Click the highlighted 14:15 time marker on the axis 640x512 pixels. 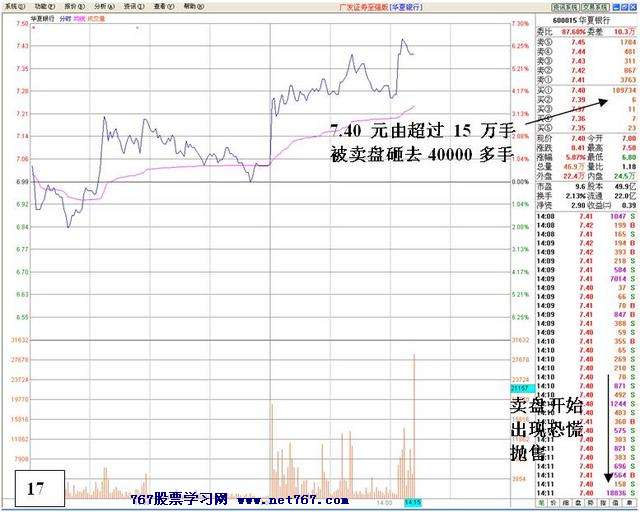(x=413, y=503)
